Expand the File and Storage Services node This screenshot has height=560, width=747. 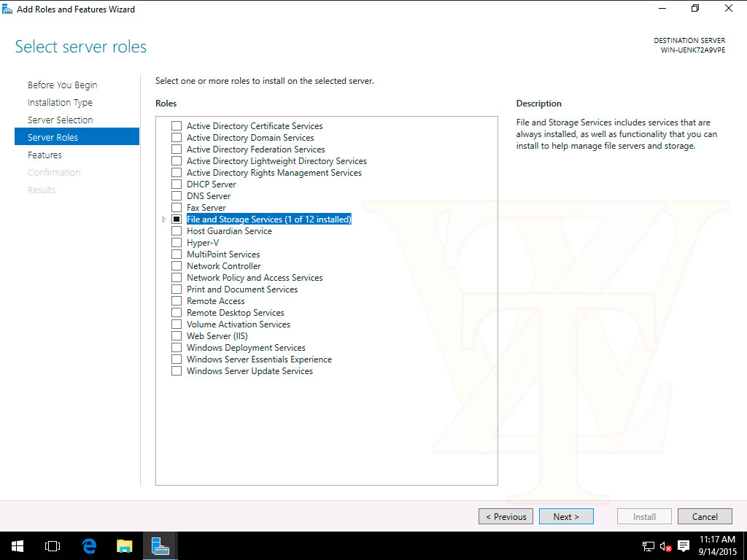[164, 219]
